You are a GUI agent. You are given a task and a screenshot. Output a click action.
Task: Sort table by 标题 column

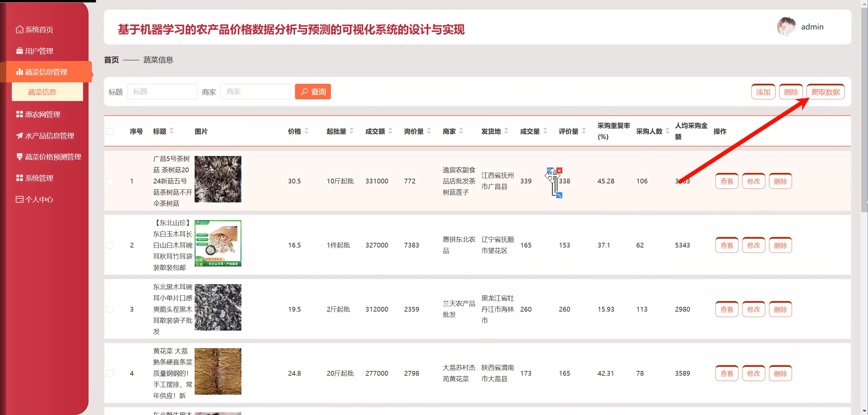click(172, 131)
